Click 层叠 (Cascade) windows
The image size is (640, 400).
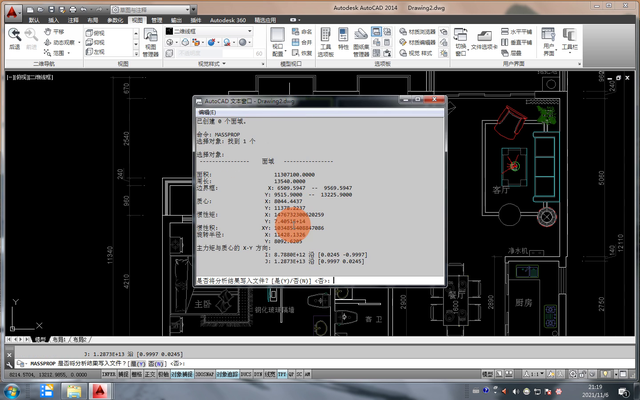coord(511,53)
